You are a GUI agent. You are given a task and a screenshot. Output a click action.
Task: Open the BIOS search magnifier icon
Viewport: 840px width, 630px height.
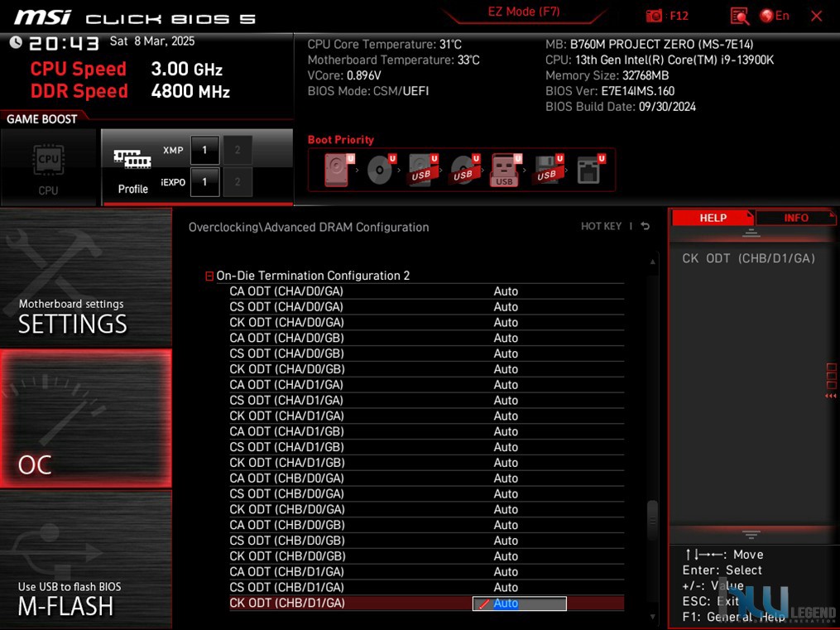coord(739,16)
